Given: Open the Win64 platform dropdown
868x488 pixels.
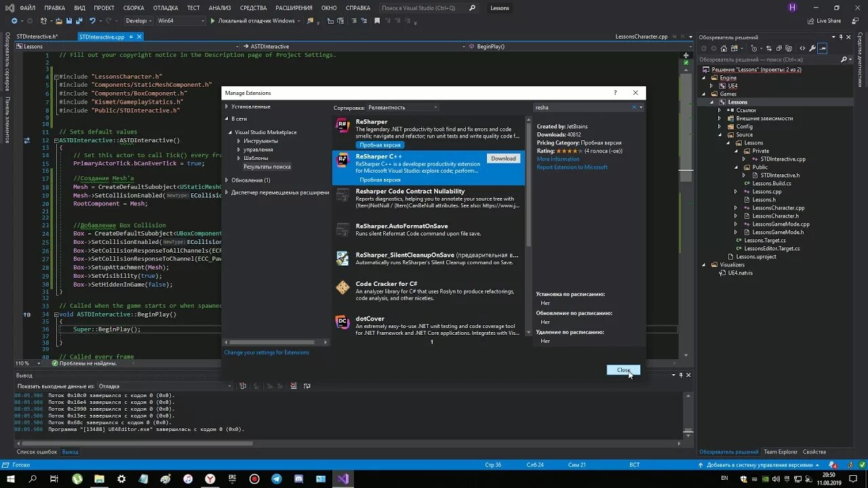Looking at the screenshot, I should (x=180, y=21).
